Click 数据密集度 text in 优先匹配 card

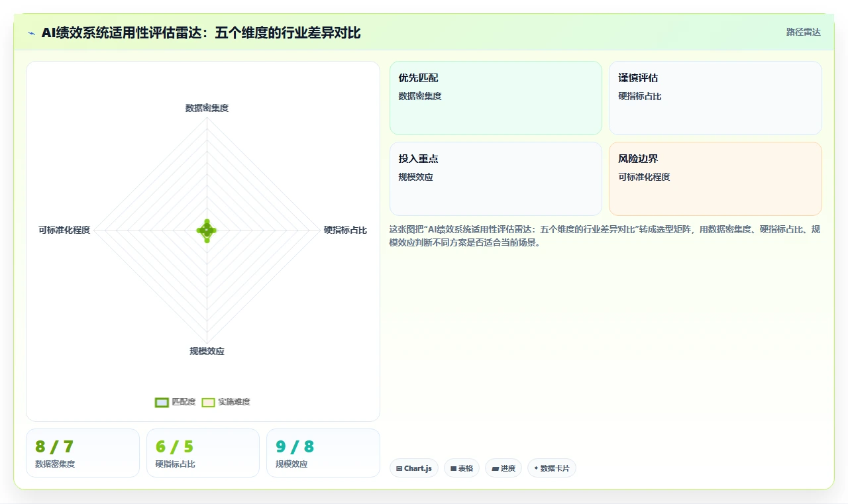pyautogui.click(x=420, y=96)
